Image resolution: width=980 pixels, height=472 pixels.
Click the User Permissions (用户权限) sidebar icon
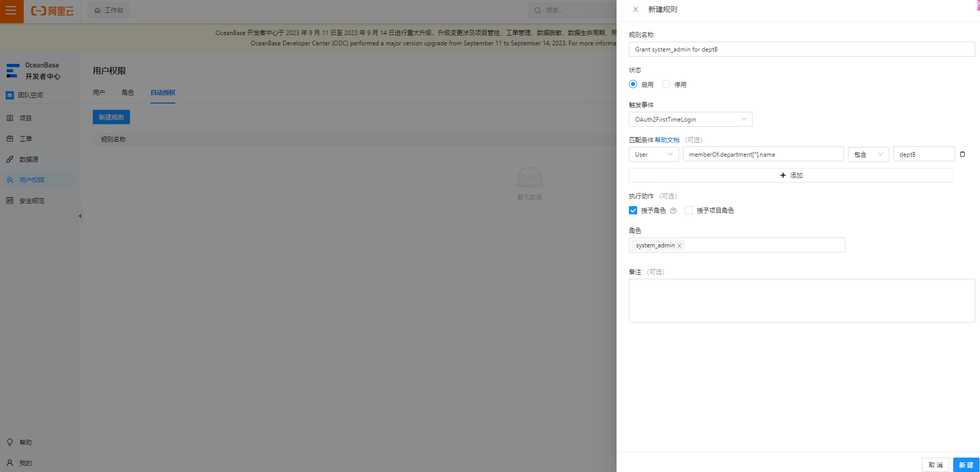[10, 180]
